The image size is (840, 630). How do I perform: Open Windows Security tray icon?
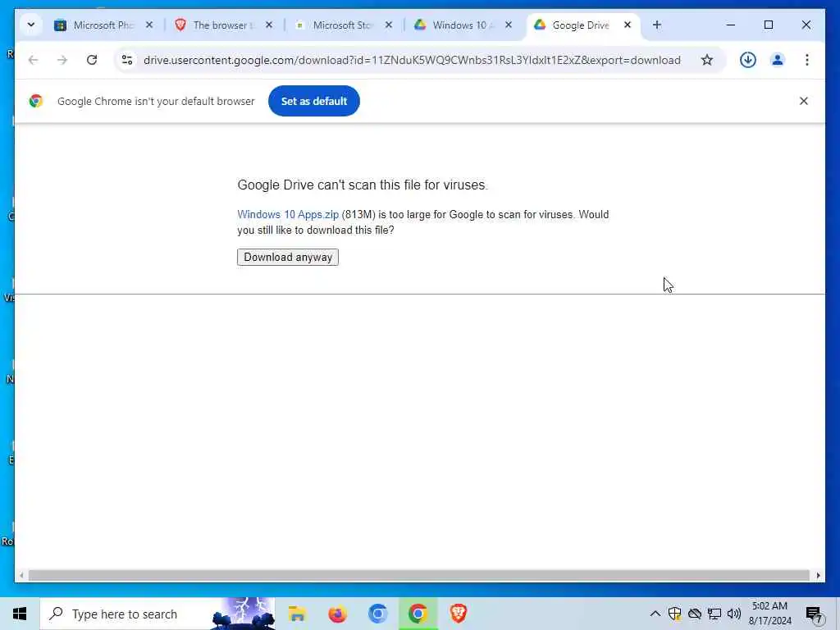pyautogui.click(x=675, y=614)
